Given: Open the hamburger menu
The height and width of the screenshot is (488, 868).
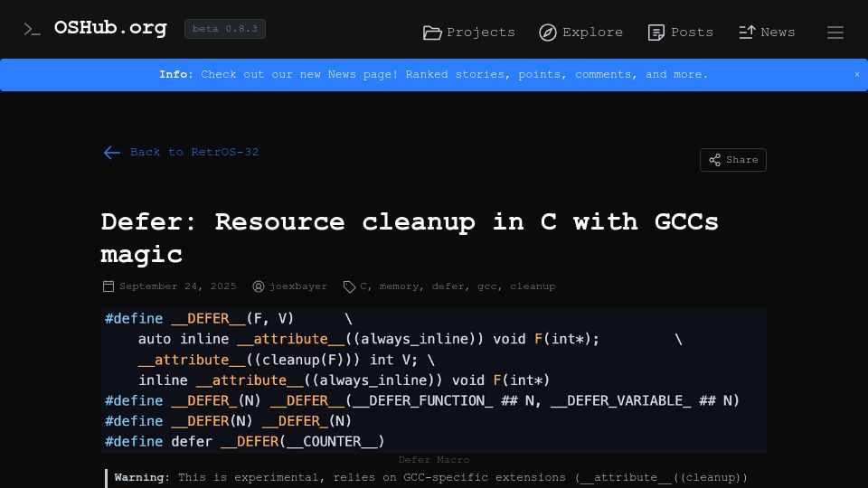Looking at the screenshot, I should point(835,33).
